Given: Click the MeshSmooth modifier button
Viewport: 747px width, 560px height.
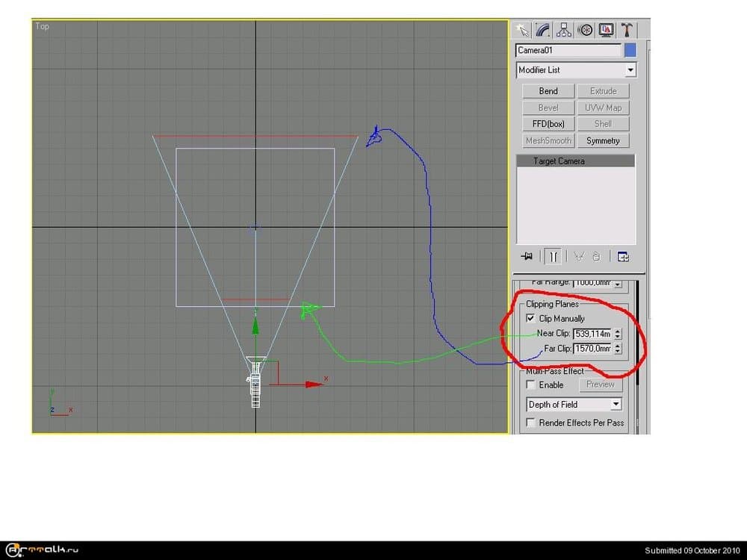Looking at the screenshot, I should coord(548,140).
